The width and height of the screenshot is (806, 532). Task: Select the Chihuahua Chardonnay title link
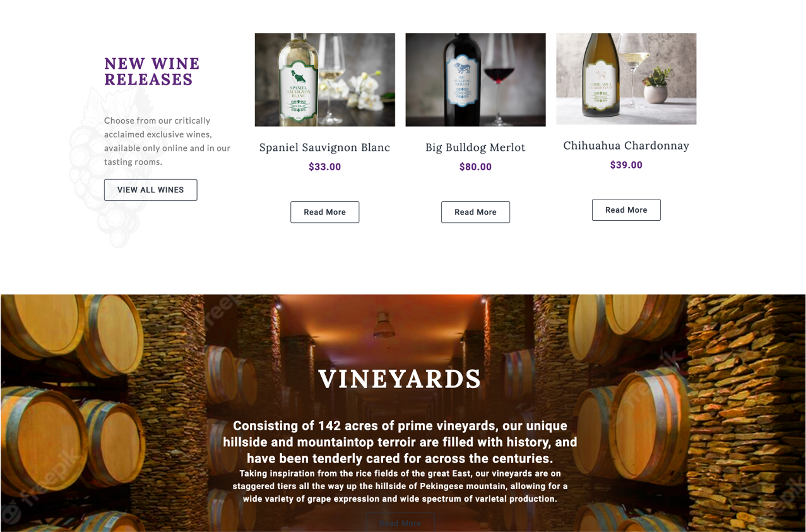click(x=626, y=145)
